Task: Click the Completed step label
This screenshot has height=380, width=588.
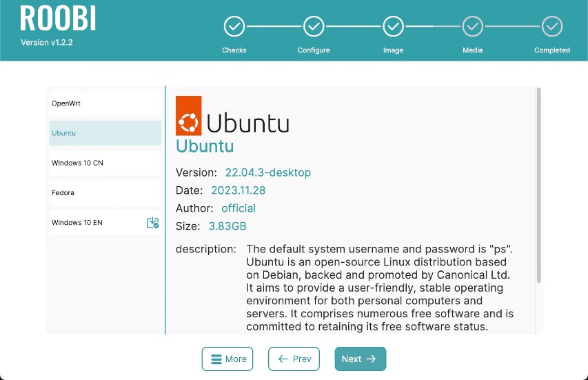Action: 552,50
